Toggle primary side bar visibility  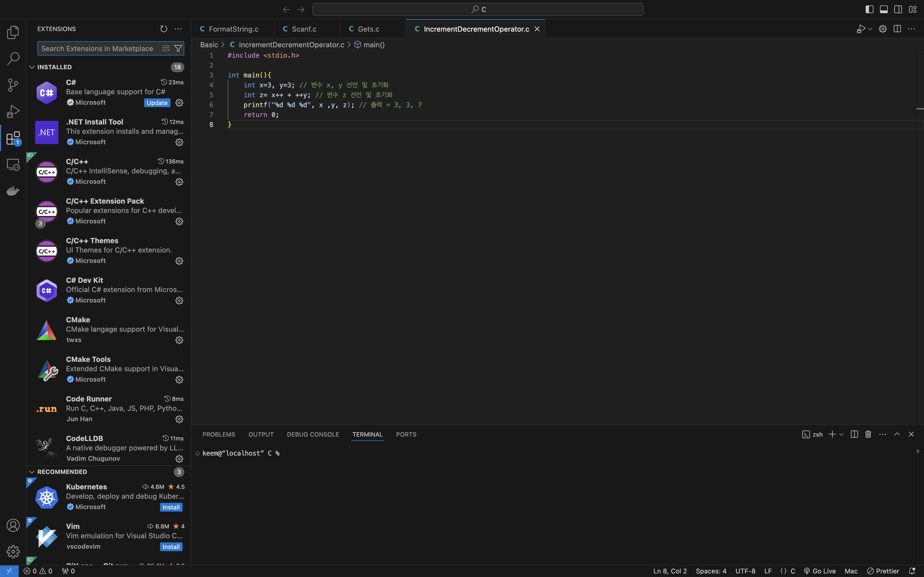click(x=869, y=10)
